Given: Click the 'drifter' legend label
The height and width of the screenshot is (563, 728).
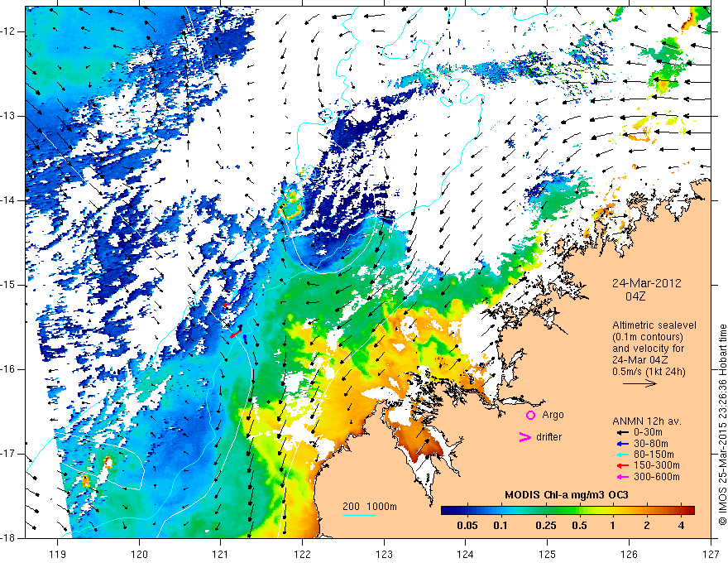Looking at the screenshot, I should 548,437.
